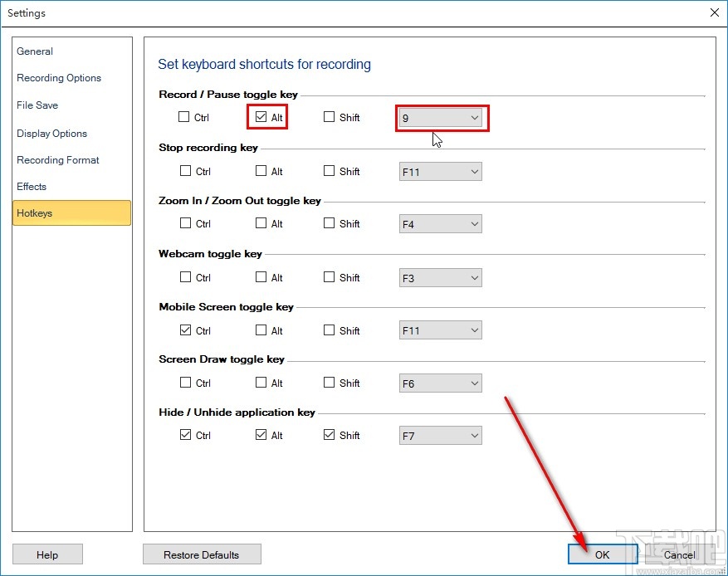Open the Record / Pause key dropdown showing 9
The image size is (728, 576).
tap(440, 118)
